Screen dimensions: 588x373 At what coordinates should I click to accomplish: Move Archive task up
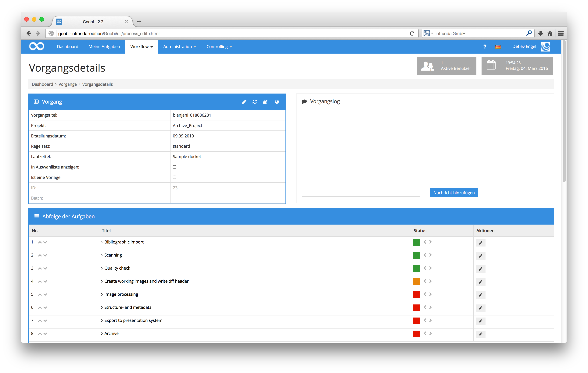click(x=40, y=334)
